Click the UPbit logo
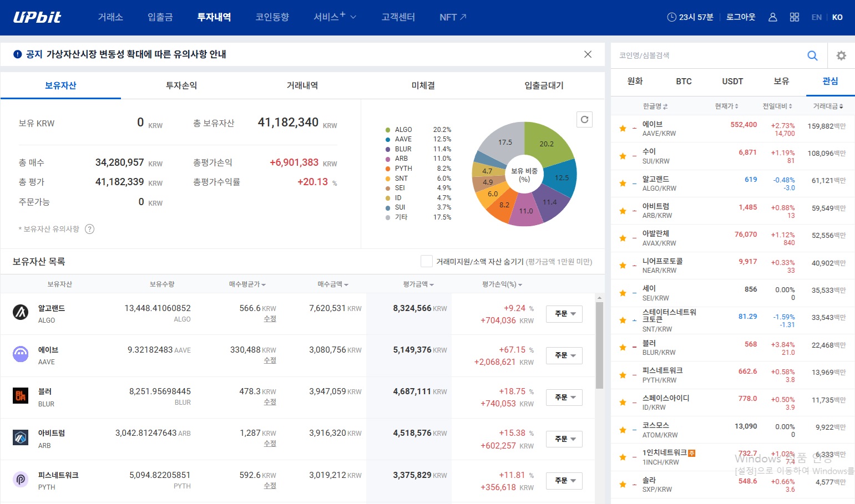Image resolution: width=855 pixels, height=504 pixels. coord(37,17)
